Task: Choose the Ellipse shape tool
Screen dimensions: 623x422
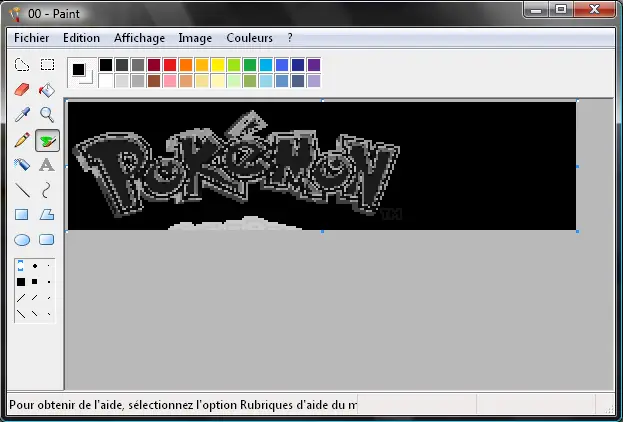Action: tap(22, 240)
